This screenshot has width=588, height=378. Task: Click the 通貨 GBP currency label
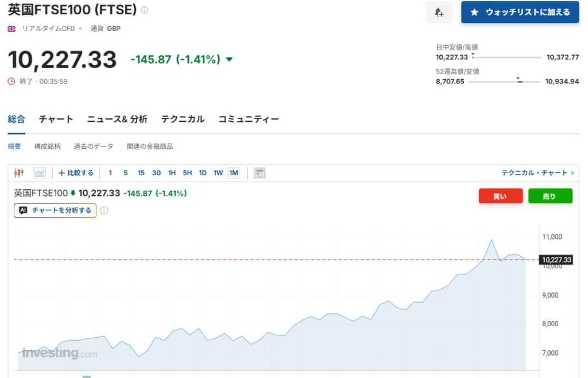[106, 29]
